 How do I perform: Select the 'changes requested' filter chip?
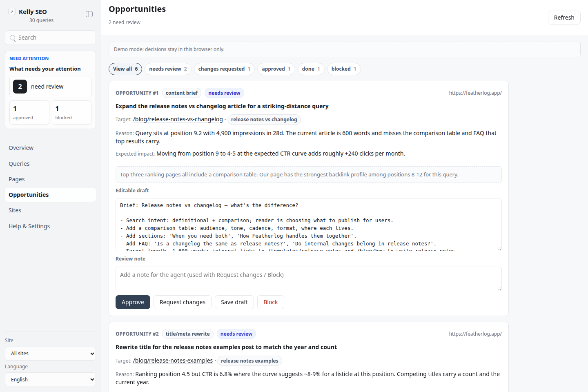[224, 69]
